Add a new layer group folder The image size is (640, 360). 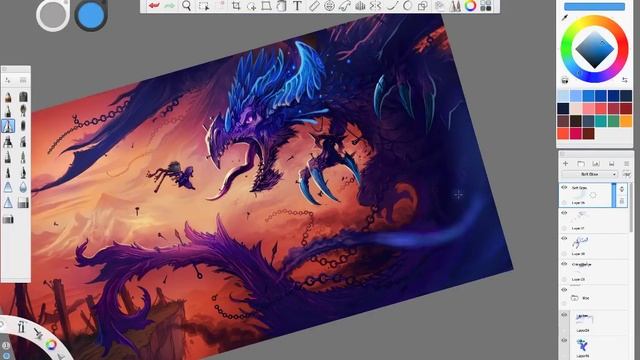581,163
